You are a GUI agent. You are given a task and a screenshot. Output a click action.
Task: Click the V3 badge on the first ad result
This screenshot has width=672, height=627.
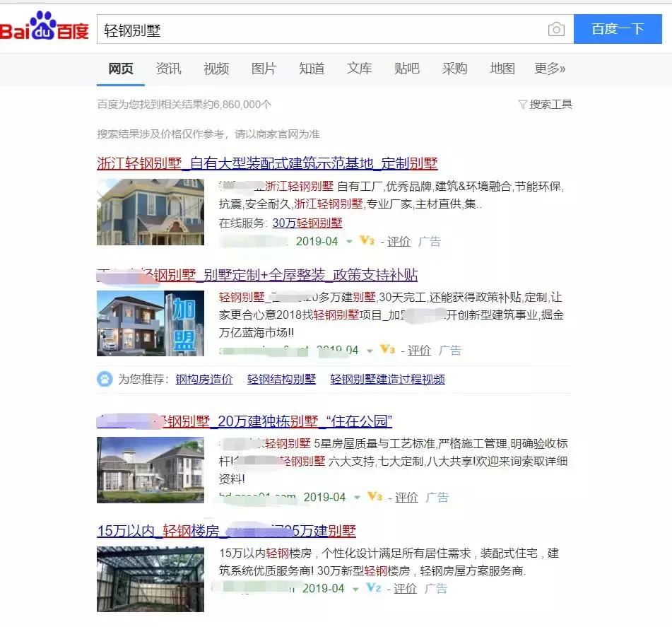(x=366, y=241)
